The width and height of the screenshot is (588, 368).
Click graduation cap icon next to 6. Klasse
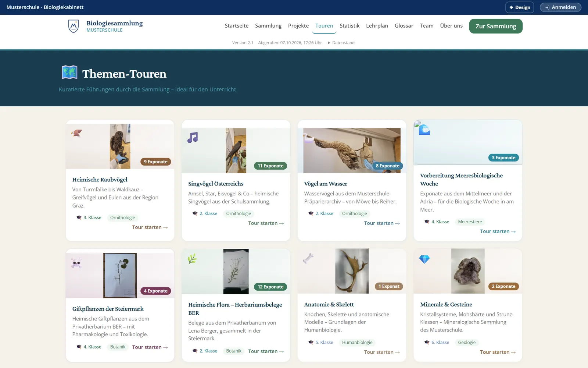tap(427, 342)
